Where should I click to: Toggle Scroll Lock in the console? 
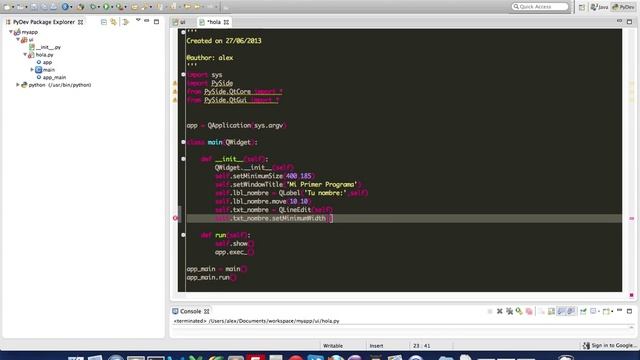pos(551,311)
